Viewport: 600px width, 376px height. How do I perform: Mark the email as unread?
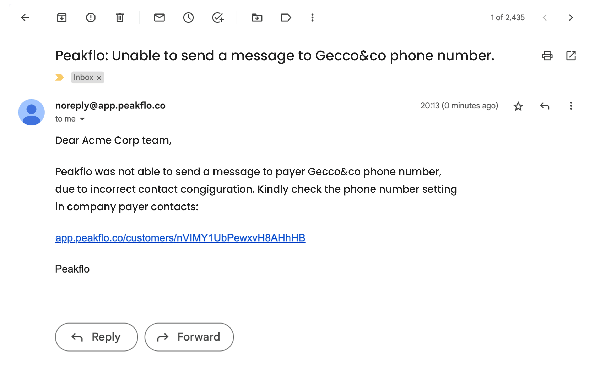tap(159, 18)
